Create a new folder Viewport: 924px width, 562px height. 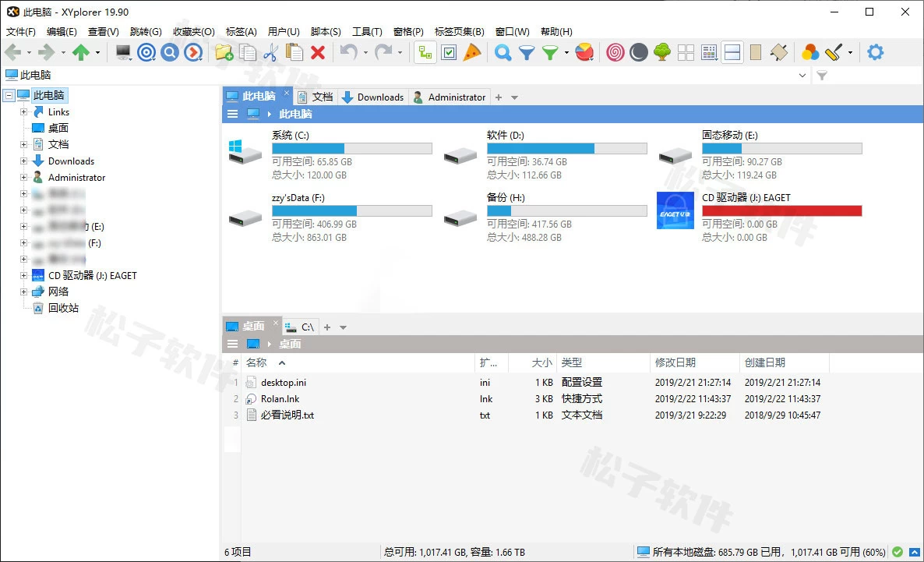point(224,52)
